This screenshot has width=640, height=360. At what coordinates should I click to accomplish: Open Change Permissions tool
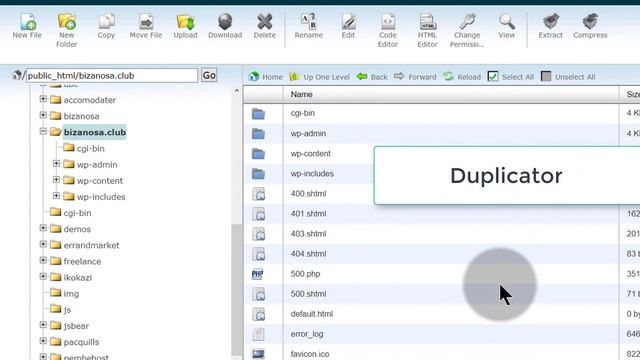coord(467,30)
